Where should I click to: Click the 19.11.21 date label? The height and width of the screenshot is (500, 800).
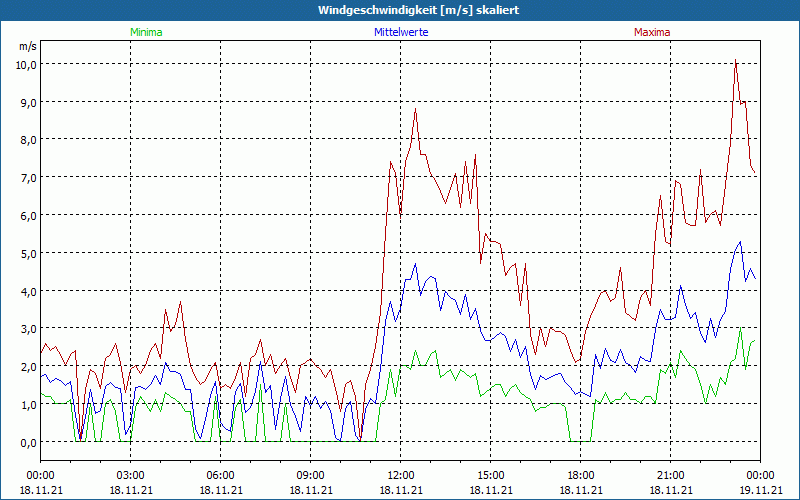coord(760,490)
